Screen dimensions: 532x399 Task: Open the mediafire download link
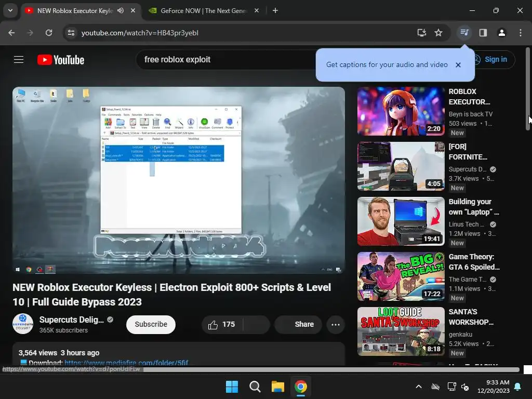pyautogui.click(x=126, y=362)
